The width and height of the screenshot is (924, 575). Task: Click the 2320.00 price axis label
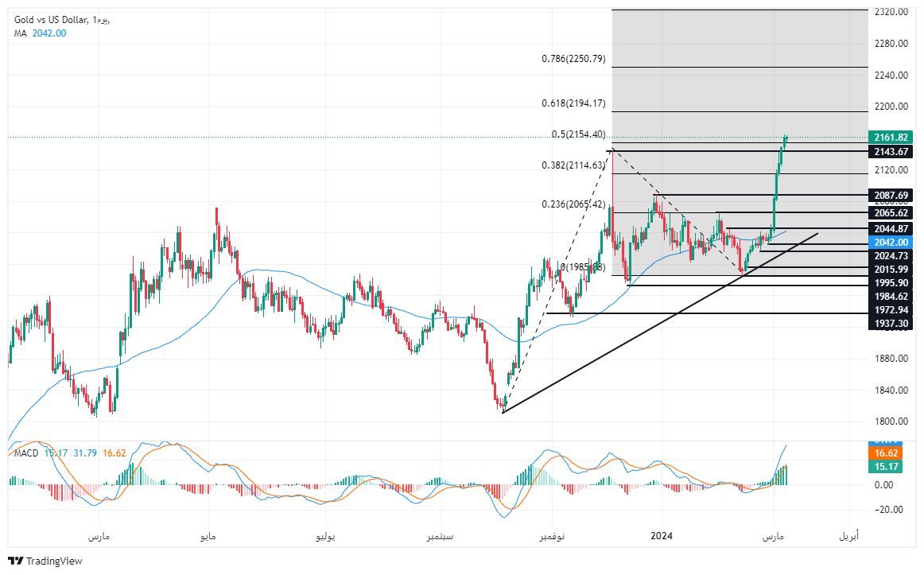[x=891, y=12]
